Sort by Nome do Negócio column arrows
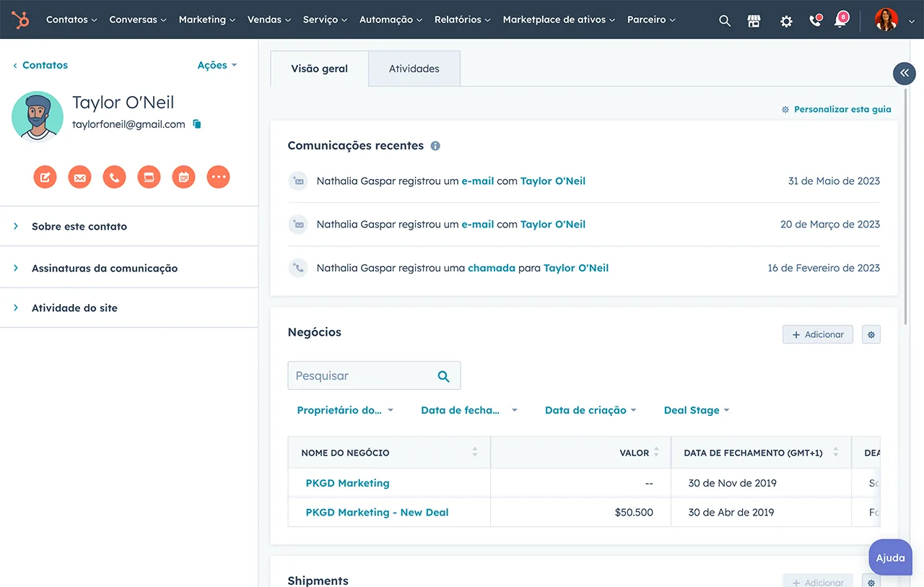The height and width of the screenshot is (587, 924). pyautogui.click(x=474, y=452)
